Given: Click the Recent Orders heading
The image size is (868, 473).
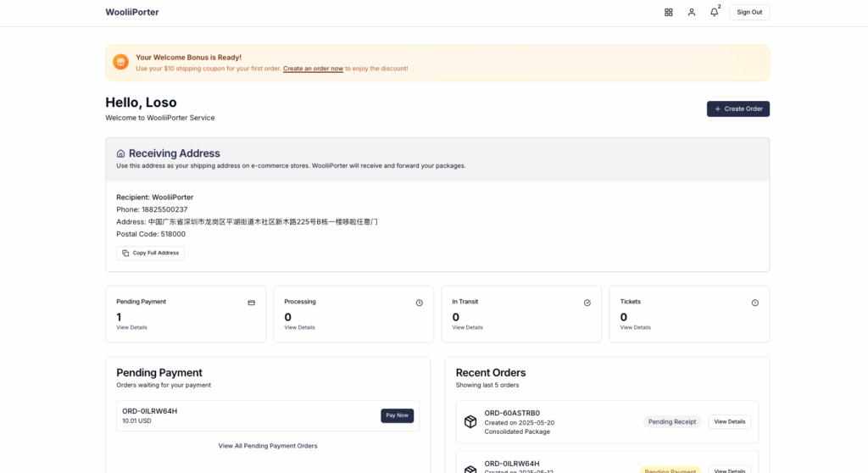Looking at the screenshot, I should click(491, 373).
